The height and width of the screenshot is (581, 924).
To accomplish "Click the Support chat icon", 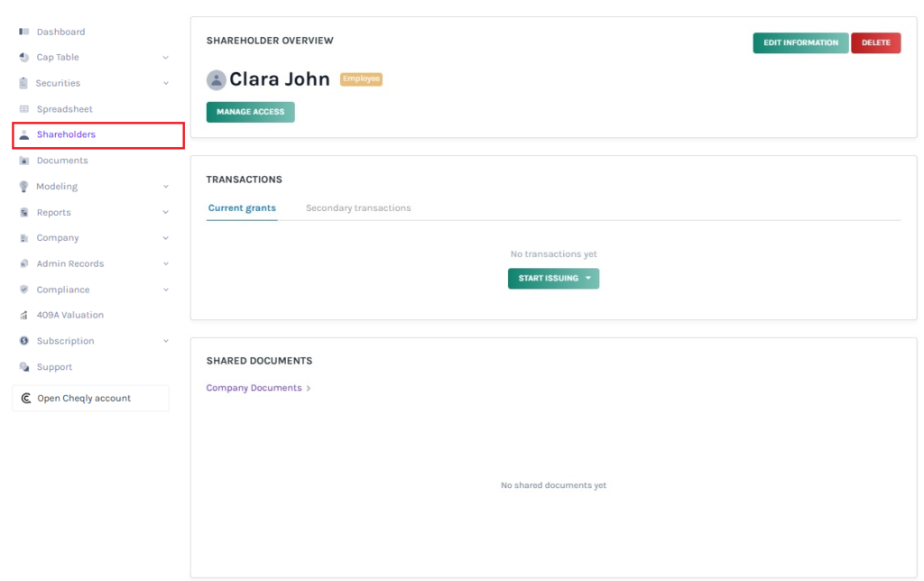I will pyautogui.click(x=24, y=367).
